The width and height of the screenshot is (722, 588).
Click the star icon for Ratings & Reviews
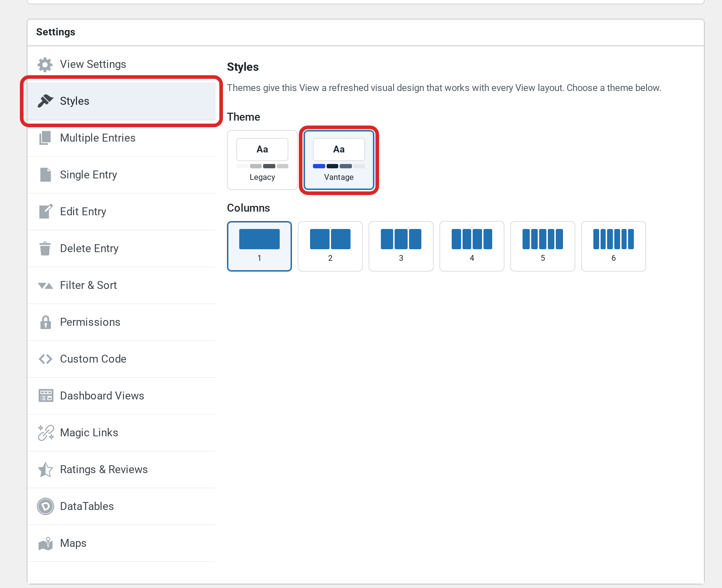point(46,470)
